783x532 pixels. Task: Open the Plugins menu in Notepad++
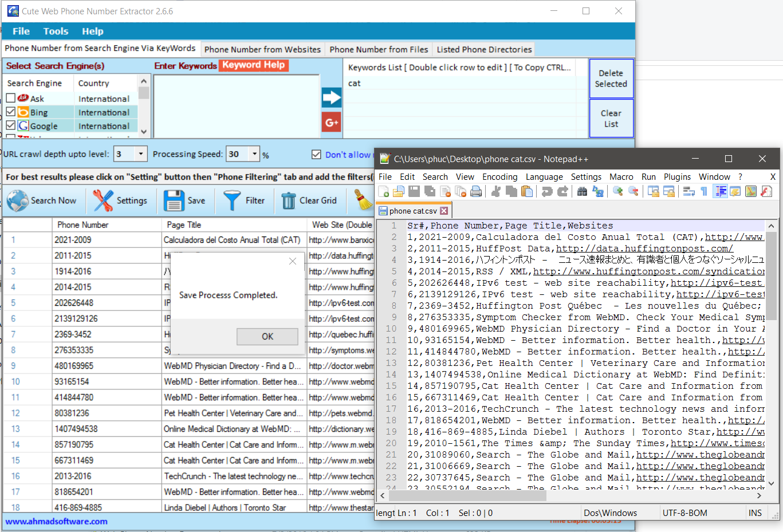tap(677, 177)
